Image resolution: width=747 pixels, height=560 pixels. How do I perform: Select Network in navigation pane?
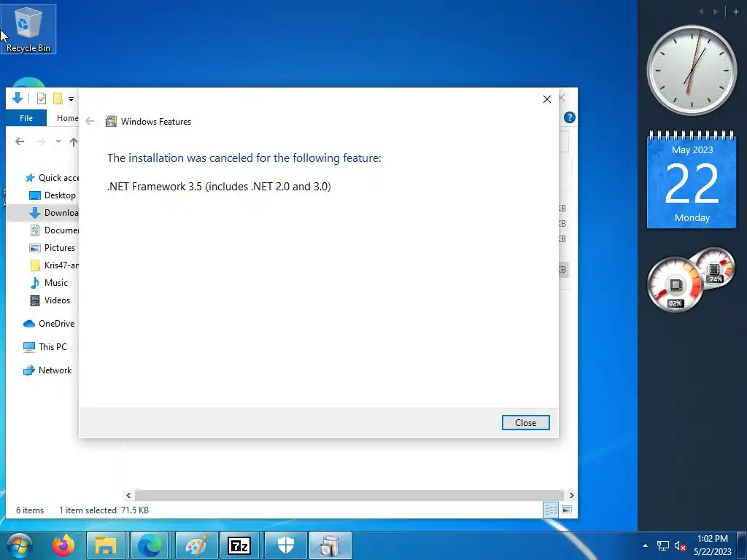point(47,370)
